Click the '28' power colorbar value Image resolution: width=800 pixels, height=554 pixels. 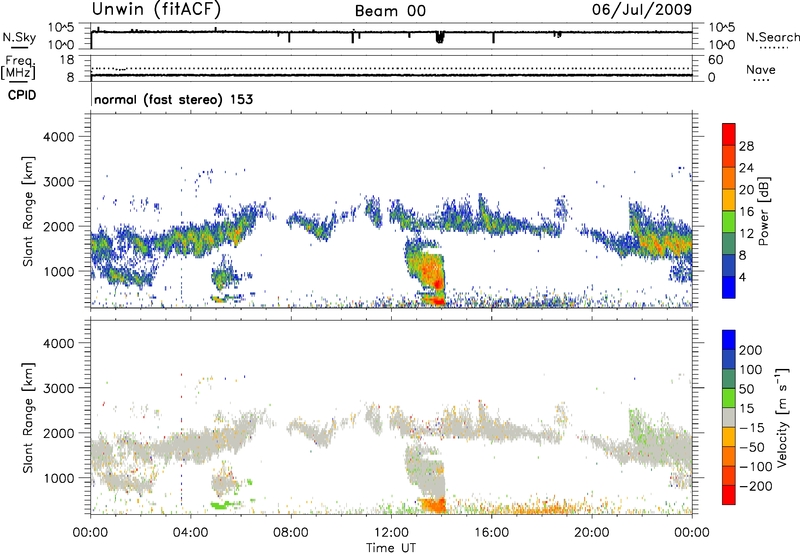[746, 146]
